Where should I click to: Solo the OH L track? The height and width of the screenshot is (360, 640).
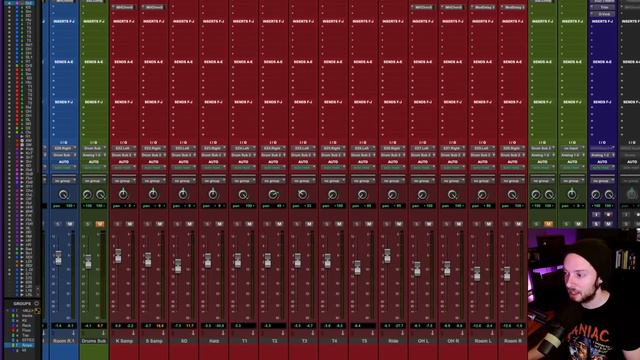coord(417,224)
